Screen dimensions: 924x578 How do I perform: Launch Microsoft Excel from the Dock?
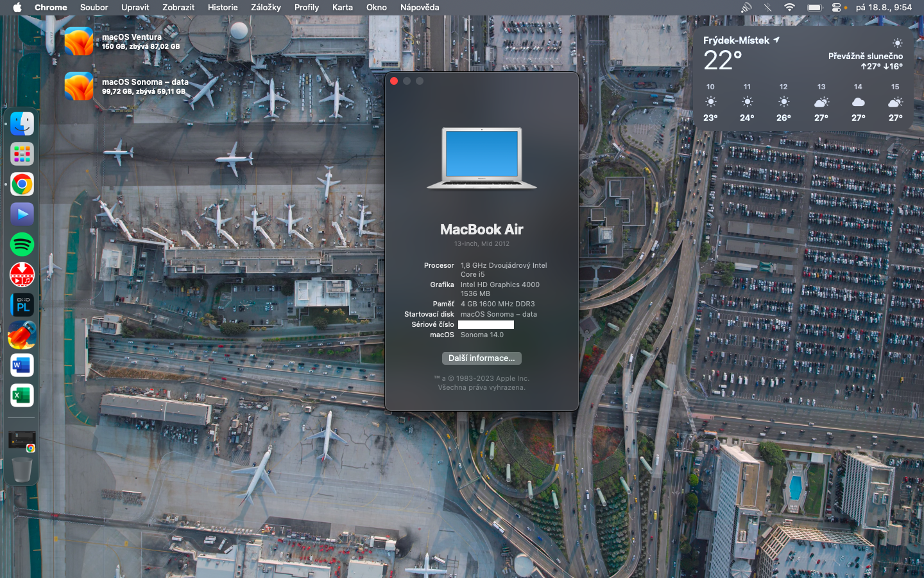(22, 396)
